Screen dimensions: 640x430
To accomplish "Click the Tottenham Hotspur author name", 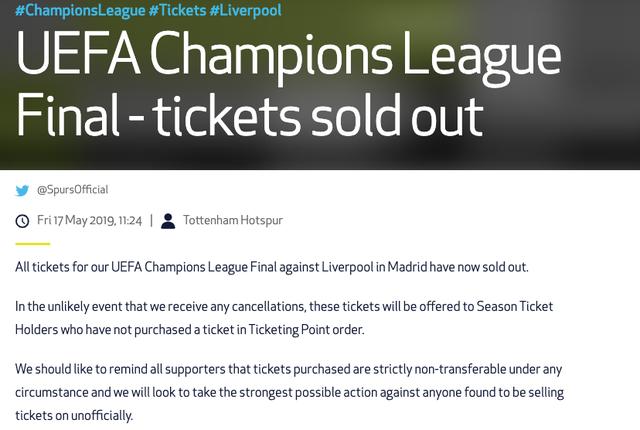I will click(x=233, y=220).
